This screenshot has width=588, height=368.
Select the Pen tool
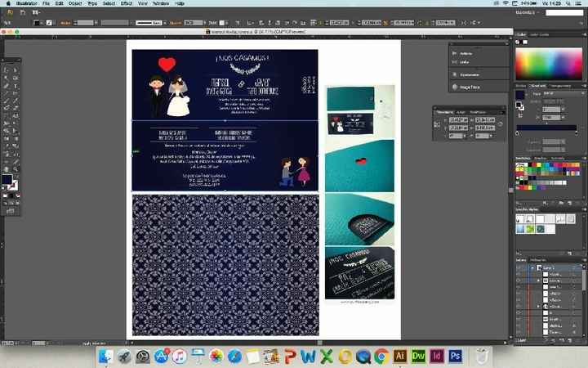[6, 86]
